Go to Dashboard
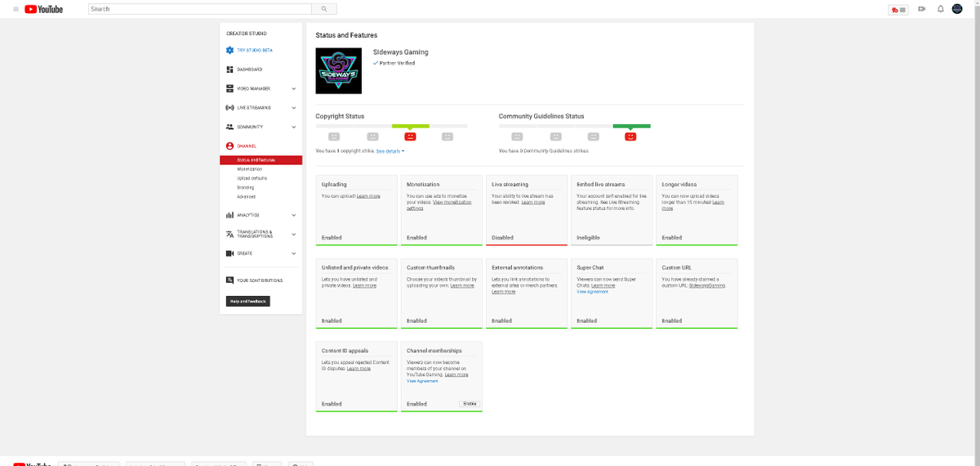The height and width of the screenshot is (466, 980). [x=250, y=69]
